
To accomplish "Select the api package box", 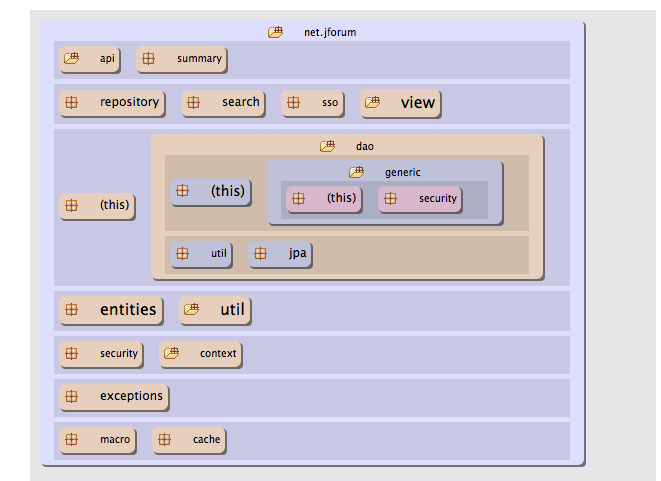I will [x=89, y=59].
